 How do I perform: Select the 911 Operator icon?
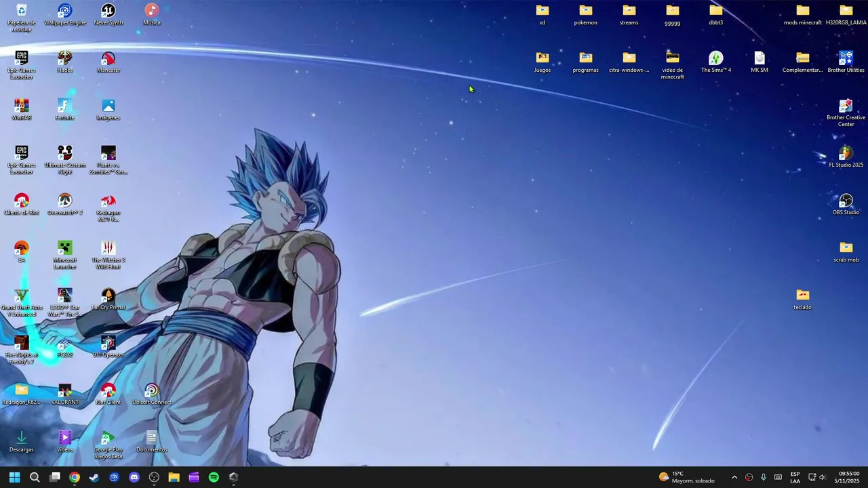coord(108,347)
